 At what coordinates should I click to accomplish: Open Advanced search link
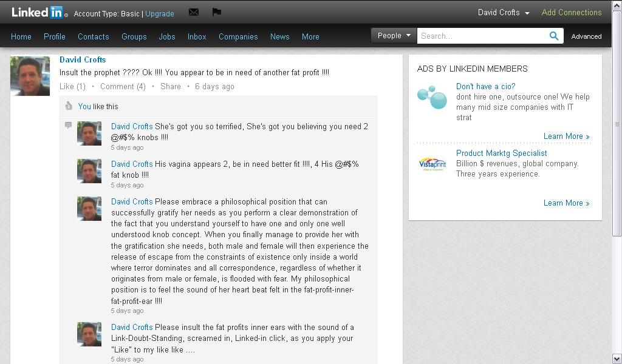click(x=586, y=36)
